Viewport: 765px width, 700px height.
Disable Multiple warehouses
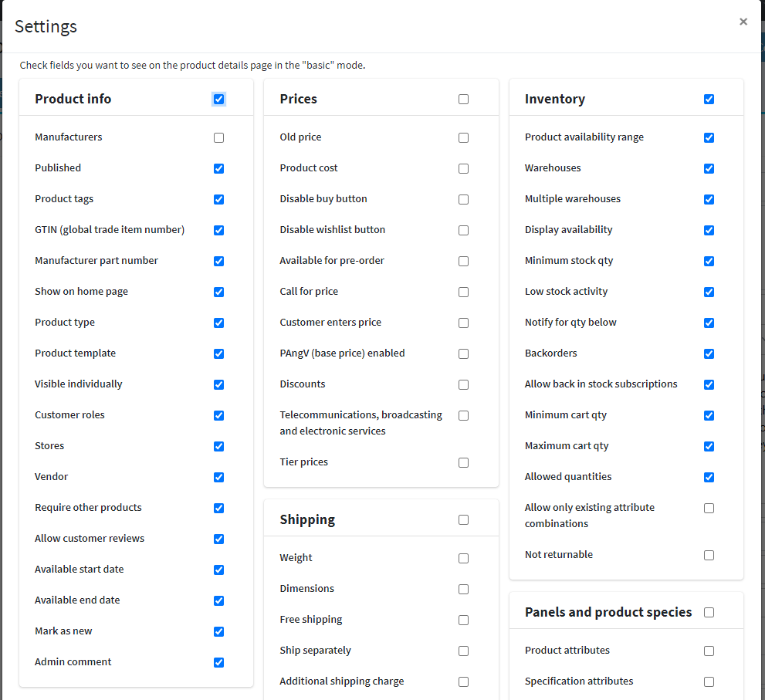pyautogui.click(x=709, y=199)
